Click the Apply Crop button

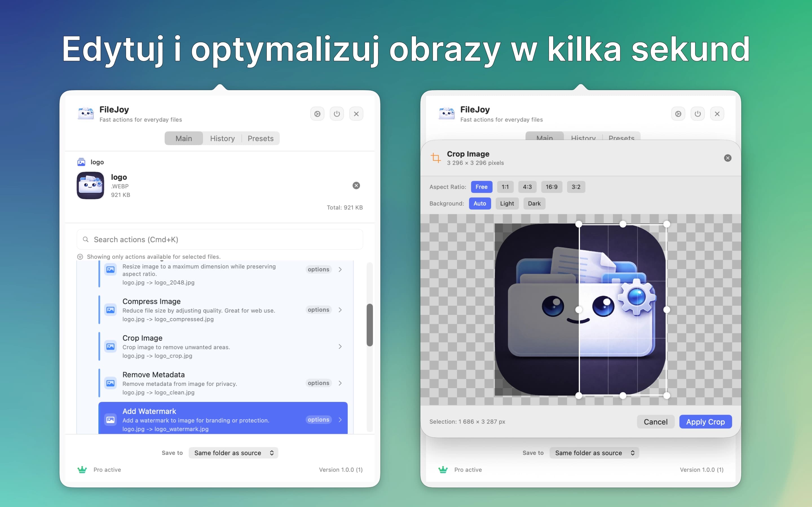705,421
